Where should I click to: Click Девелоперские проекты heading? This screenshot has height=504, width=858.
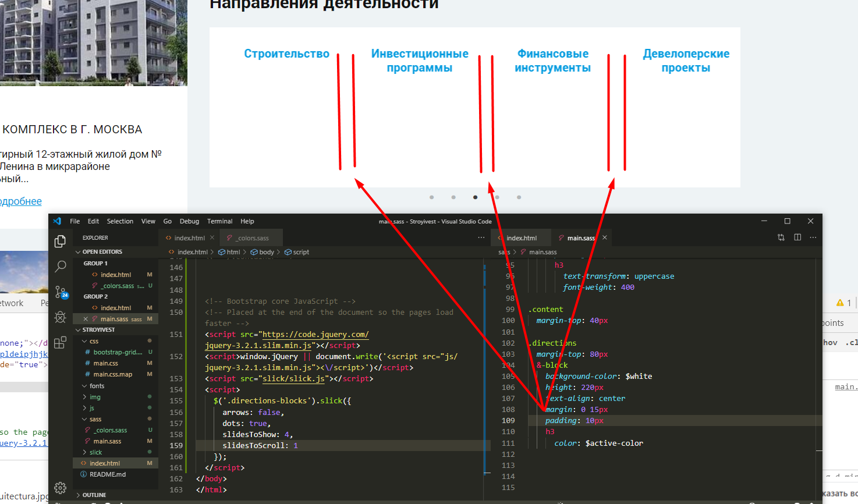click(x=686, y=61)
